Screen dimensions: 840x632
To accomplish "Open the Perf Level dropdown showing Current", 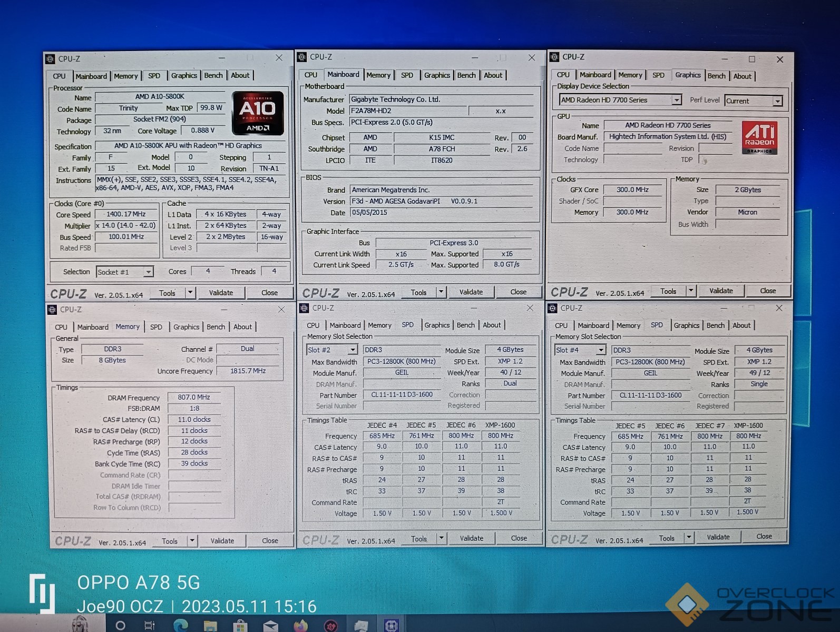I will coord(777,101).
